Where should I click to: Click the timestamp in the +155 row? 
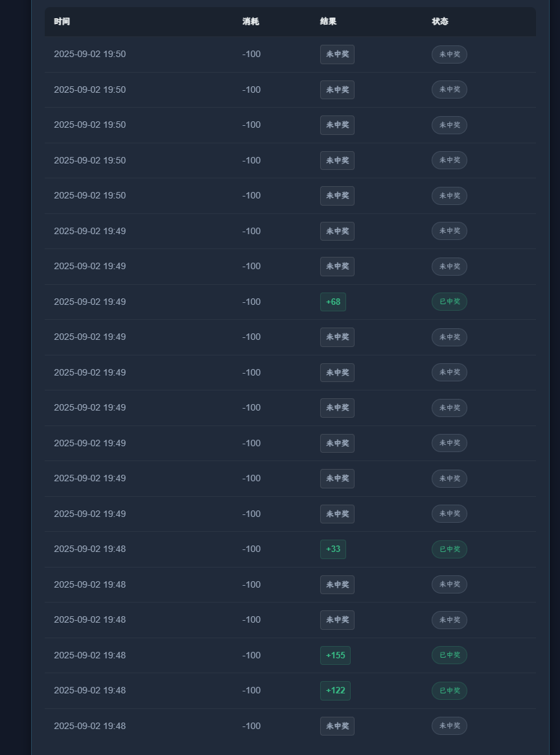[x=89, y=655]
